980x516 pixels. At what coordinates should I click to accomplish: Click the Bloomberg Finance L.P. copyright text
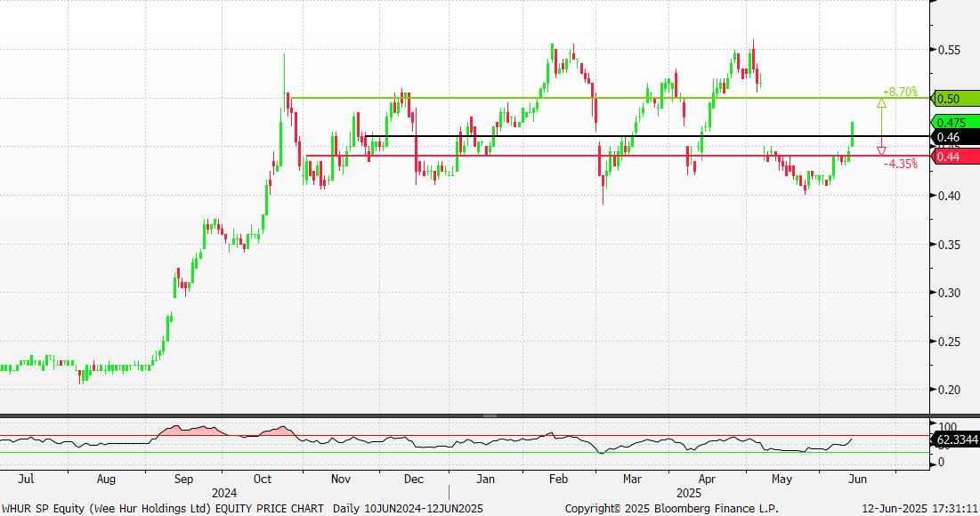pos(672,509)
